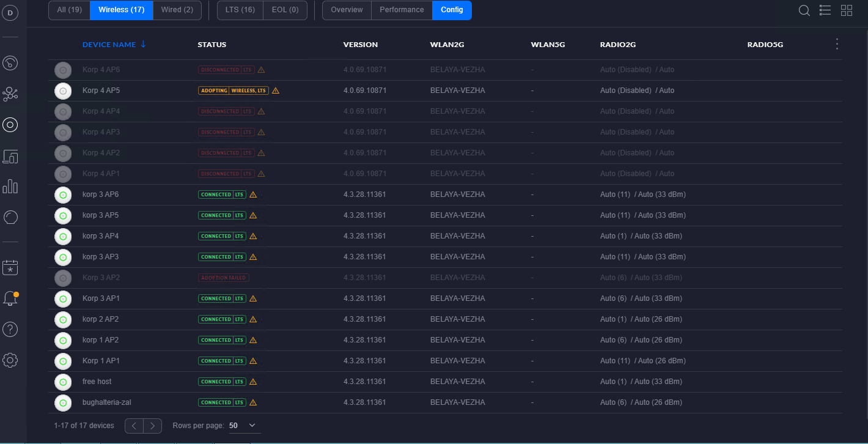Click the site avatar D icon
The image size is (868, 444).
[x=10, y=13]
